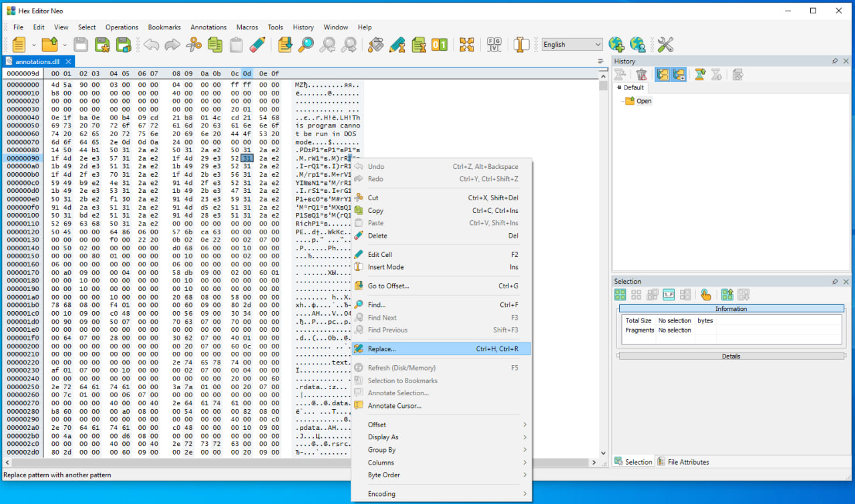Toggle Insert Mode in context menu
855x504 pixels.
[385, 267]
